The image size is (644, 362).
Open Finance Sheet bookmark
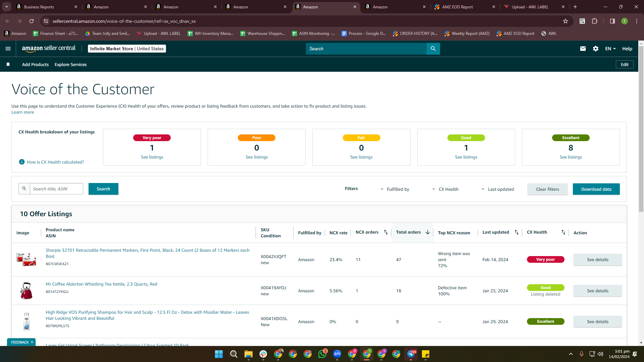click(x=55, y=34)
